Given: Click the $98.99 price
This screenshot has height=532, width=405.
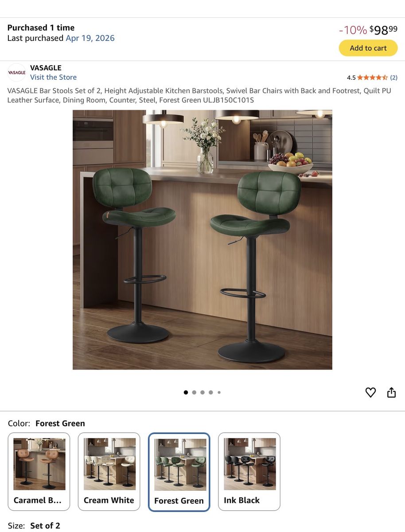Looking at the screenshot, I should pos(383,30).
